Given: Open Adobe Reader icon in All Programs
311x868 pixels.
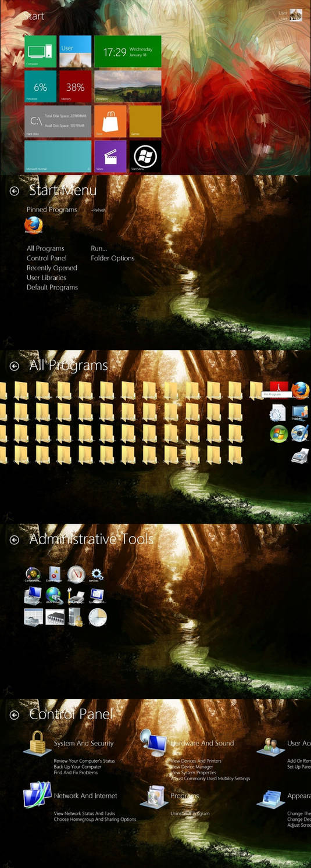Looking at the screenshot, I should (x=280, y=390).
